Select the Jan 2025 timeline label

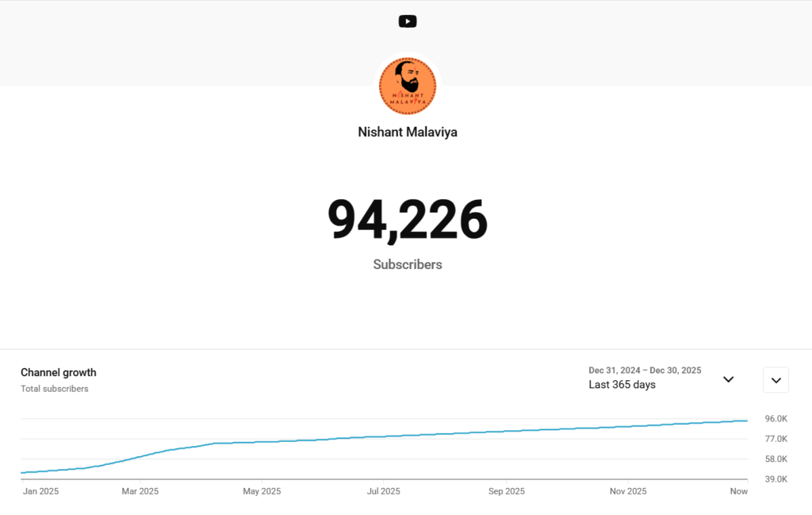(40, 491)
